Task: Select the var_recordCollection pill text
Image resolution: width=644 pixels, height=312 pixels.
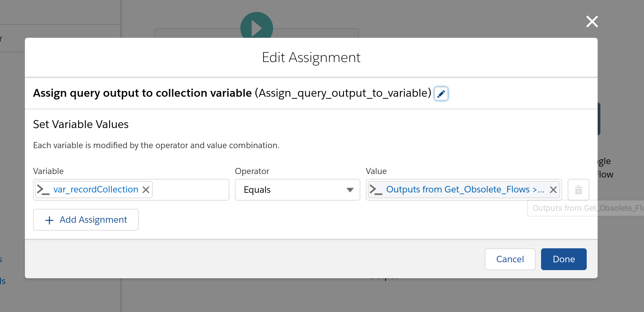Action: pyautogui.click(x=95, y=190)
